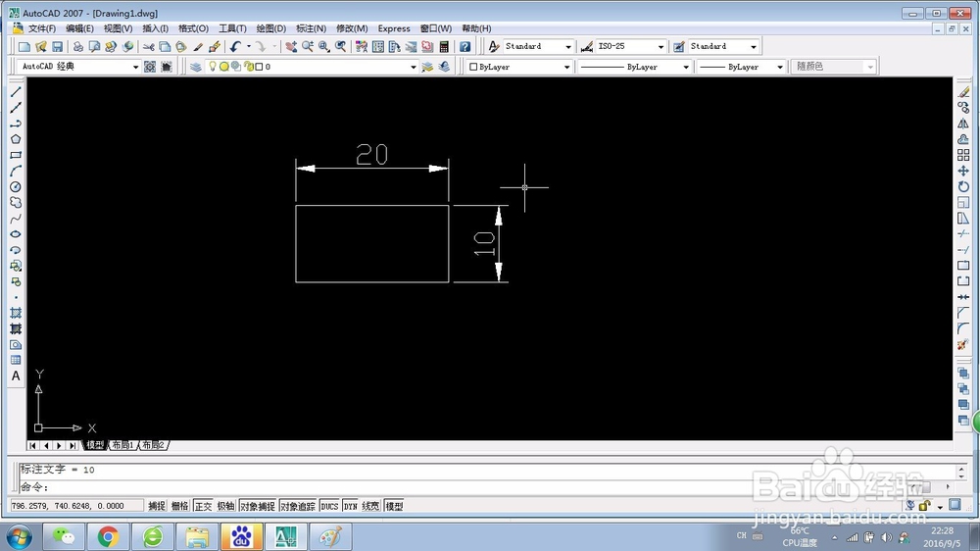
Task: Toggle DYN dynamic input in status bar
Action: click(x=350, y=506)
